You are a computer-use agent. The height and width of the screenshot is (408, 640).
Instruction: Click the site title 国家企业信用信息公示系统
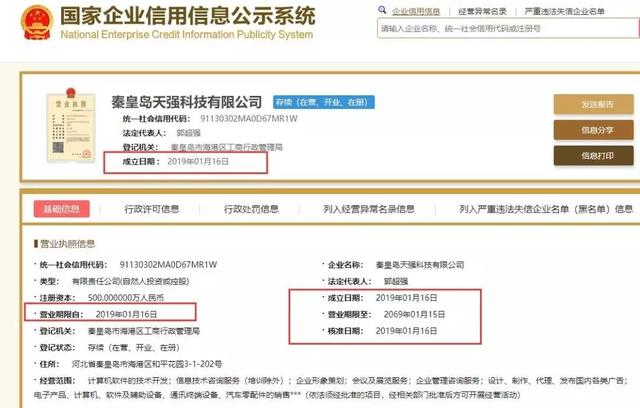pyautogui.click(x=188, y=16)
